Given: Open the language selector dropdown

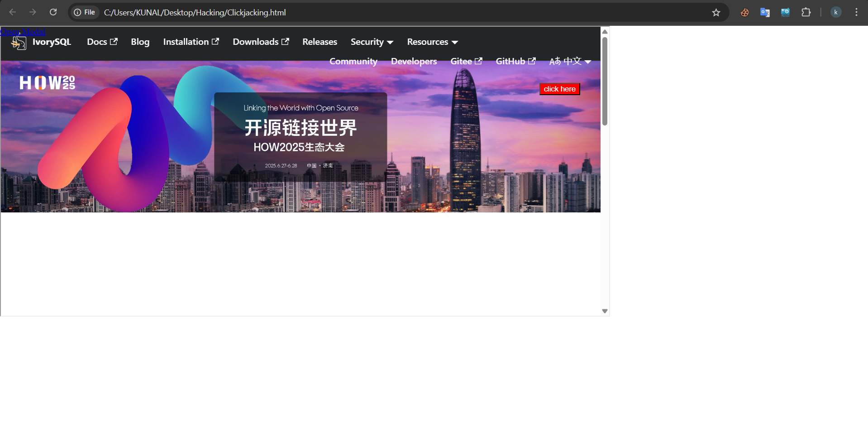Looking at the screenshot, I should click(x=570, y=62).
